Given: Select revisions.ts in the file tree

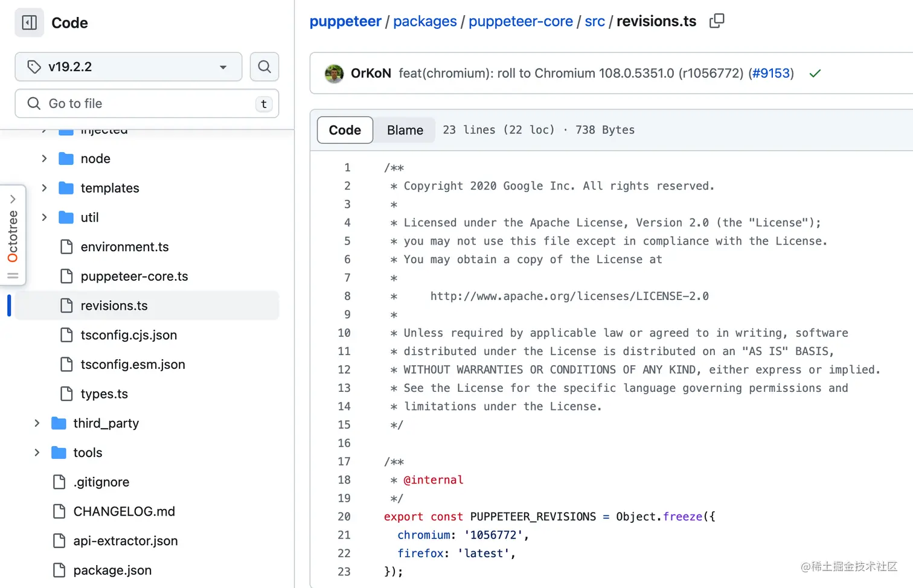Looking at the screenshot, I should 147,305.
